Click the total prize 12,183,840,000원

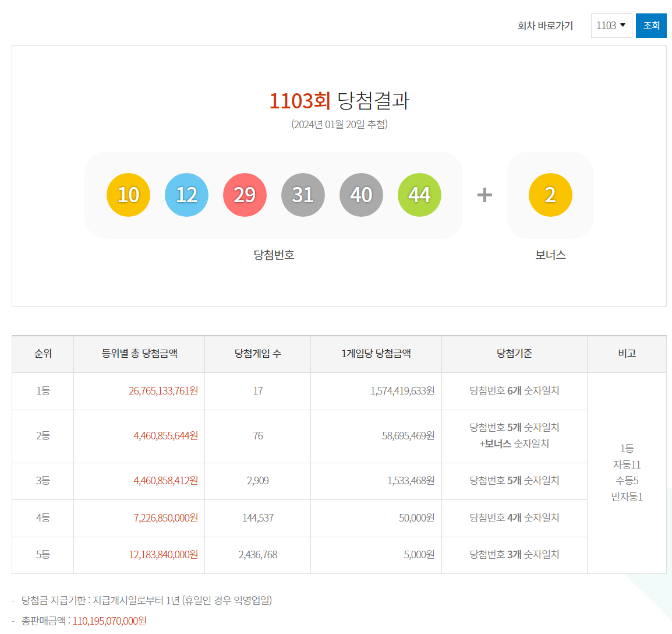click(163, 555)
